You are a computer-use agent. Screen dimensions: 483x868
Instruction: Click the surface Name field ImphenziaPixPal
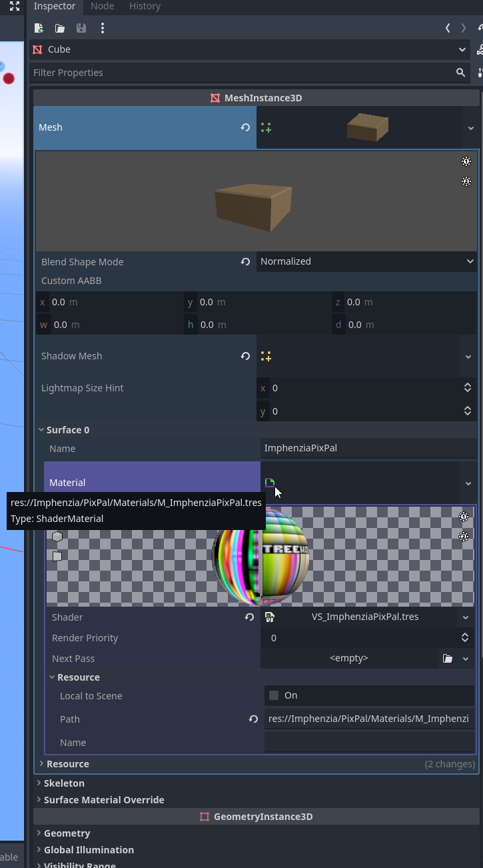point(368,448)
